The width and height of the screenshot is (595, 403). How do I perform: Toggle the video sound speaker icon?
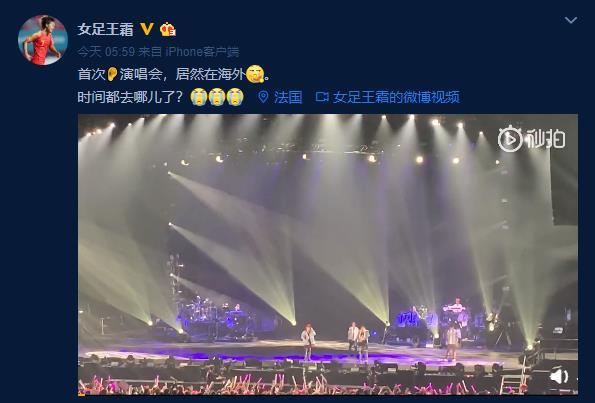tap(559, 376)
